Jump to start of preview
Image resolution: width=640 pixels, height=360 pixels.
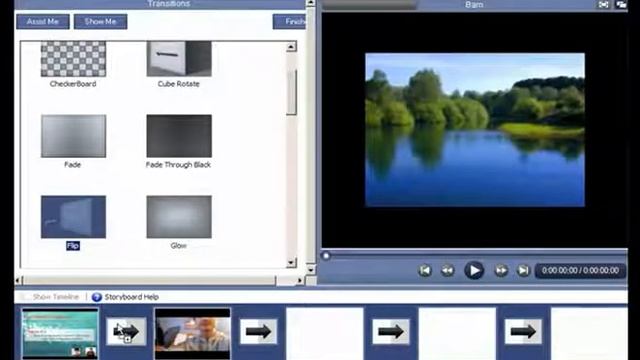[x=425, y=270]
